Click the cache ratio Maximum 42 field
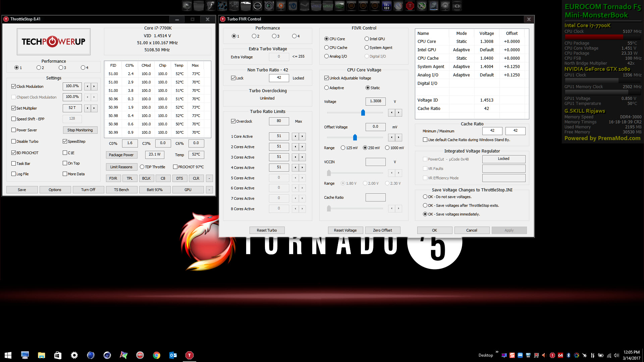The image size is (644, 362). tap(515, 131)
